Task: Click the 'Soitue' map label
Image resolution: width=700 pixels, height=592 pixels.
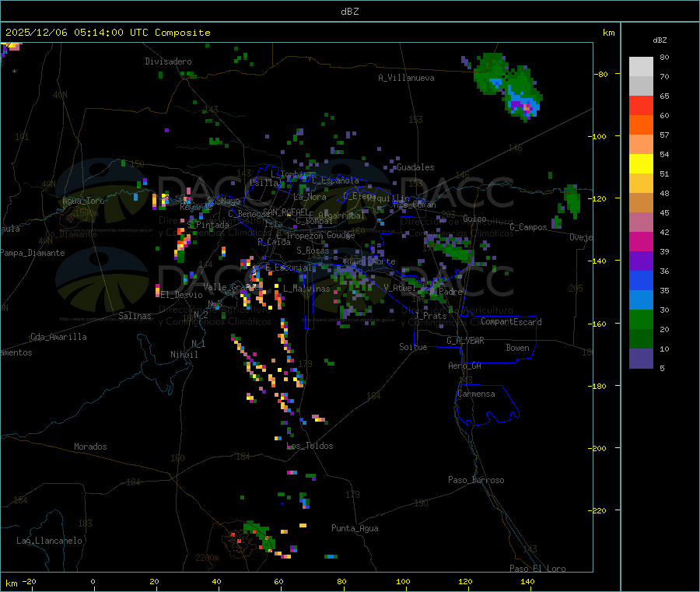Action: click(x=413, y=347)
